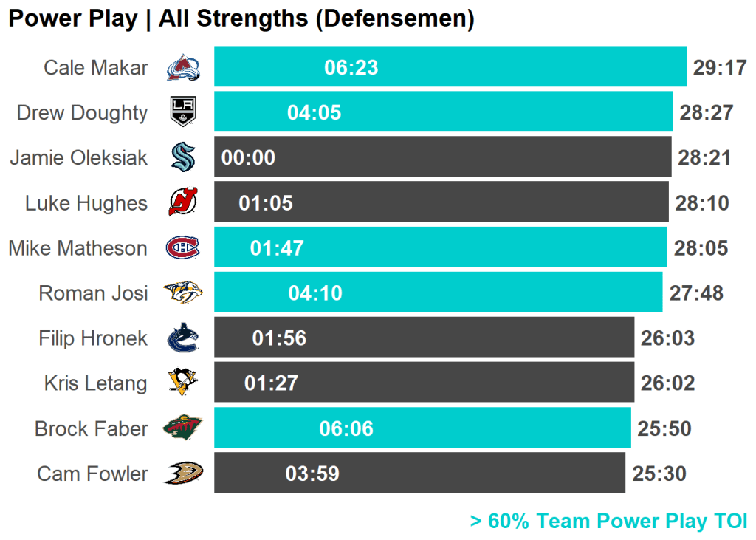Click Jamie Oleksiak's 00:00 power play label
The height and width of the screenshot is (540, 756).
coord(248,157)
